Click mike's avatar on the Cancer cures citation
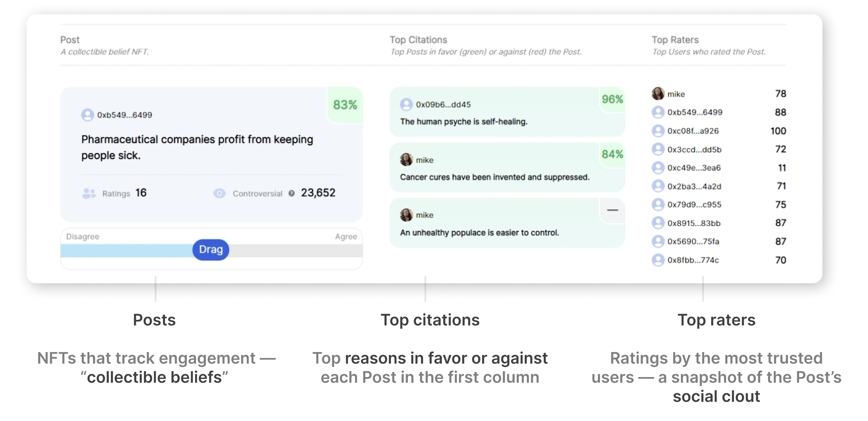This screenshot has height=421, width=868. click(406, 160)
